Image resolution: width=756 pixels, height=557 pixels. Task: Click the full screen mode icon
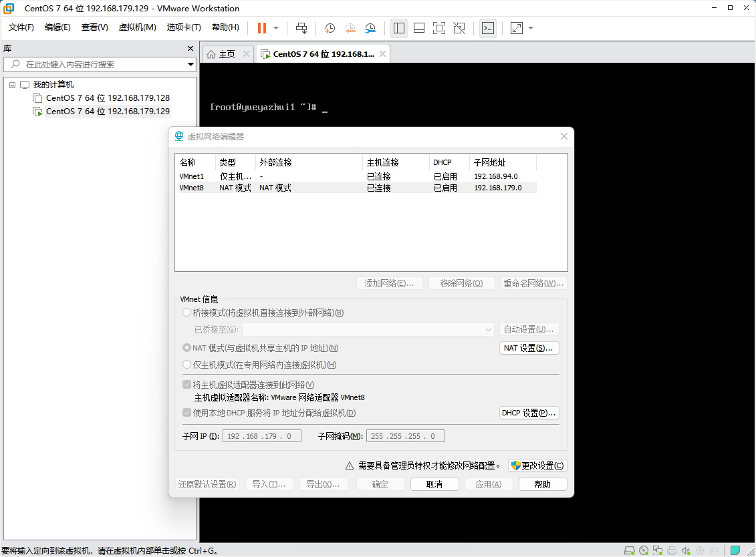pos(439,28)
